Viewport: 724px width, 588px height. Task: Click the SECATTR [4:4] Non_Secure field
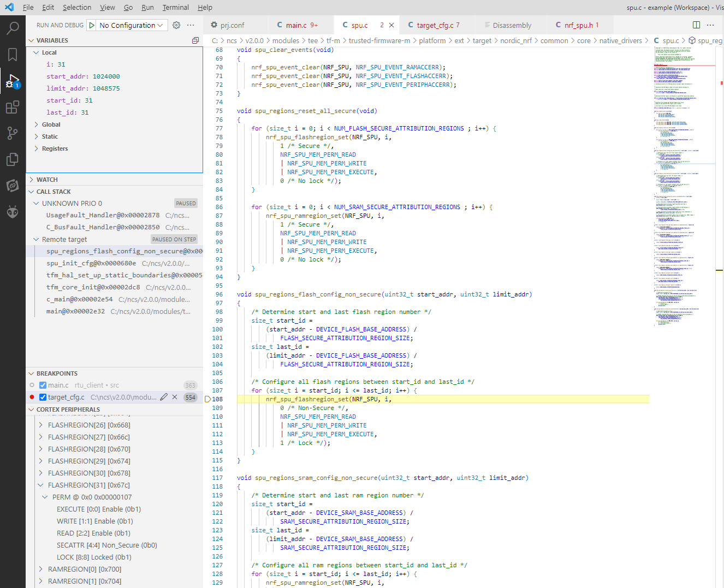(x=107, y=545)
